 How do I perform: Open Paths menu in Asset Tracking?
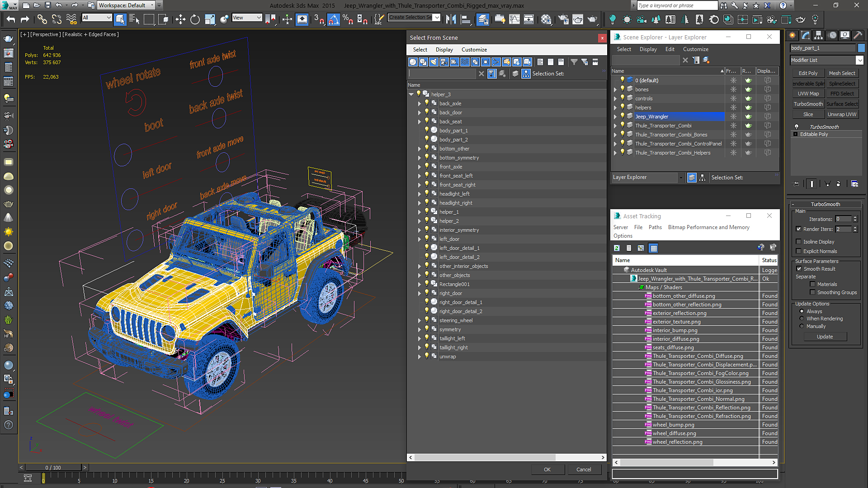click(655, 227)
